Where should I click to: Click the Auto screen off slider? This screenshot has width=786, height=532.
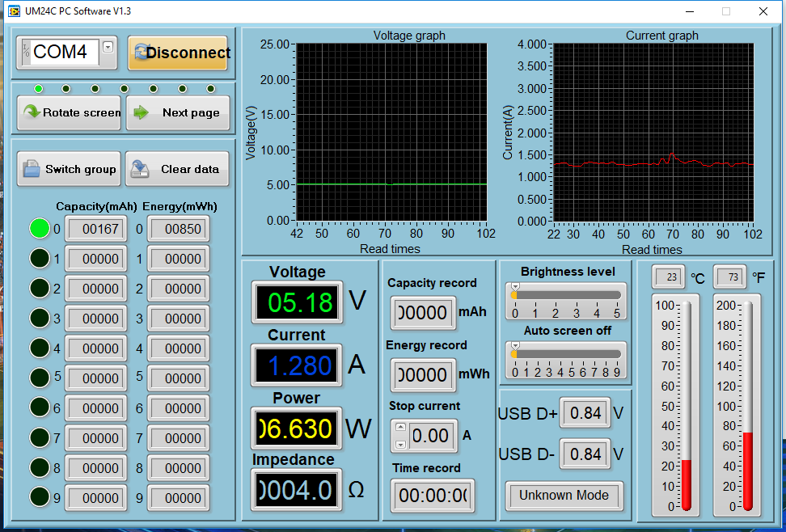(568, 353)
